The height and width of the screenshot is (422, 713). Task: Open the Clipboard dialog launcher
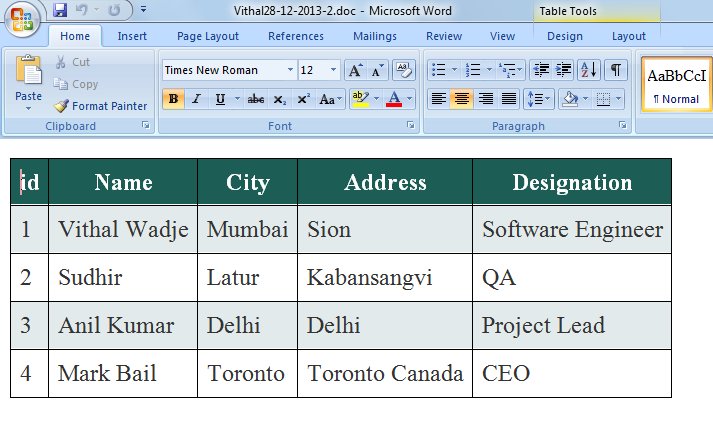(146, 125)
